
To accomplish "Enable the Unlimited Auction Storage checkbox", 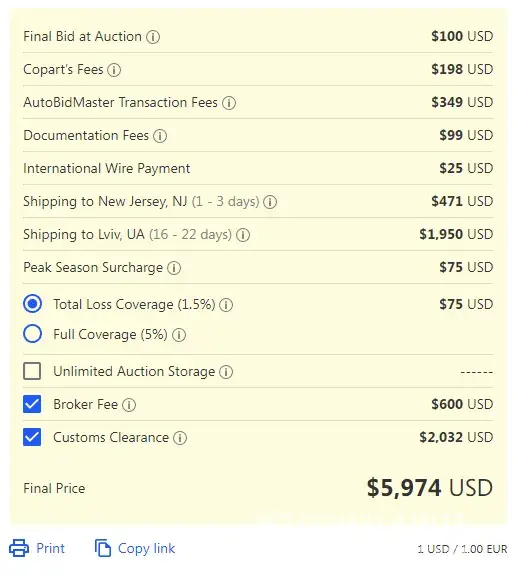I will (x=32, y=371).
